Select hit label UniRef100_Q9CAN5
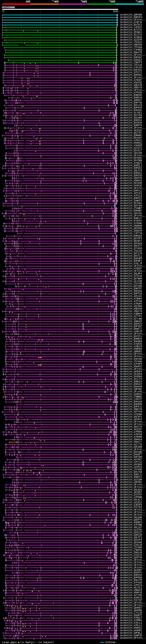The width and height of the screenshot is (146, 644). click(x=131, y=118)
